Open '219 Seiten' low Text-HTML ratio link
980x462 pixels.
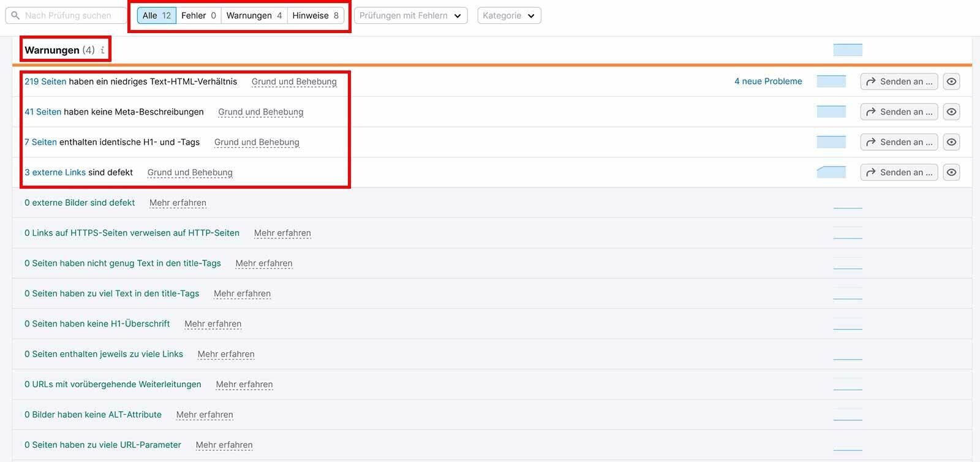coord(45,81)
